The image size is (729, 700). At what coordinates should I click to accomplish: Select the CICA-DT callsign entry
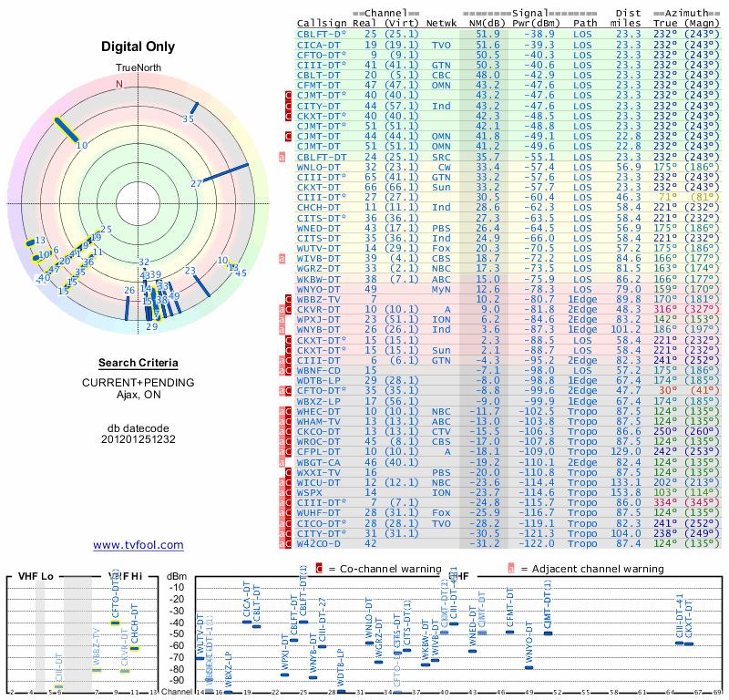click(319, 44)
